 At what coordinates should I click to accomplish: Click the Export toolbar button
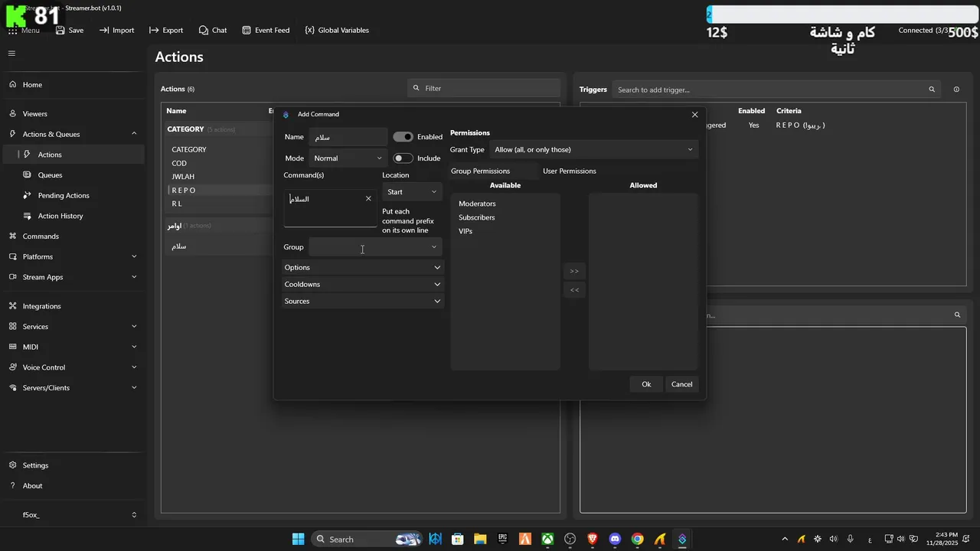[x=166, y=30]
